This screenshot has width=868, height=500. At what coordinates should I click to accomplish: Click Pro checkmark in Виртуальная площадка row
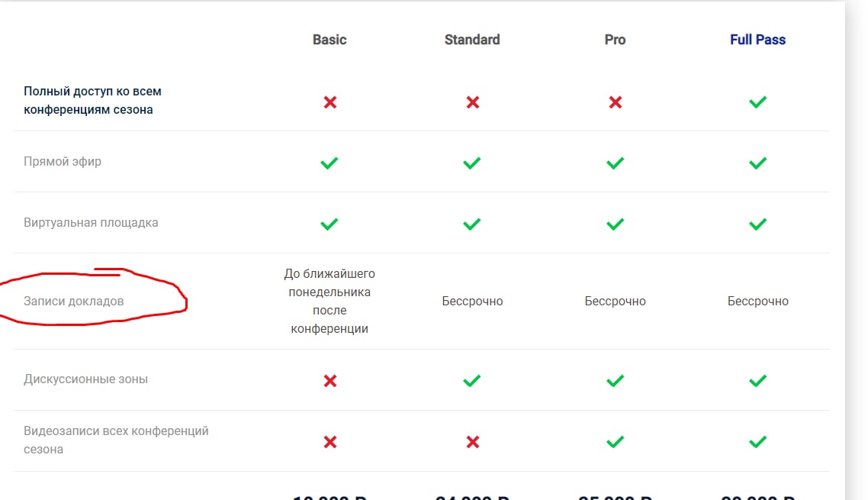(615, 224)
